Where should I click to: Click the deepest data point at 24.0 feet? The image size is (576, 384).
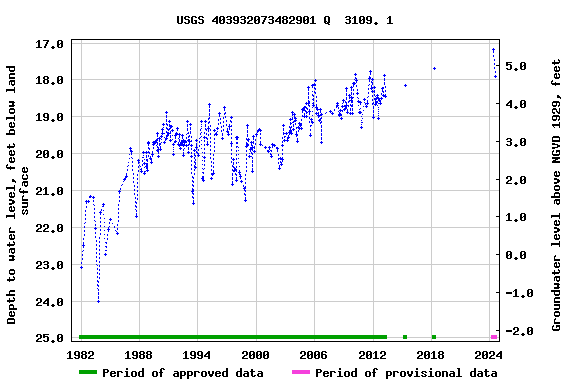[98, 301]
